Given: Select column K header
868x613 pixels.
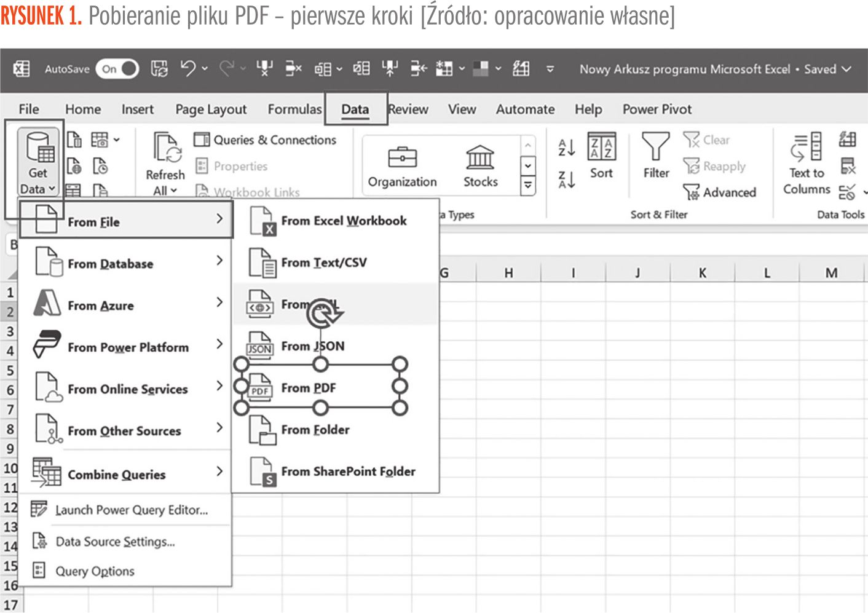Looking at the screenshot, I should (702, 272).
